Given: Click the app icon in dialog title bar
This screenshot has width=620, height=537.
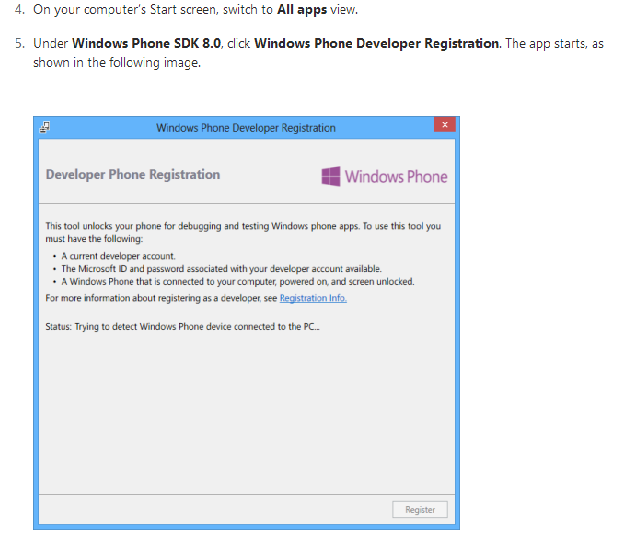Looking at the screenshot, I should tap(45, 127).
